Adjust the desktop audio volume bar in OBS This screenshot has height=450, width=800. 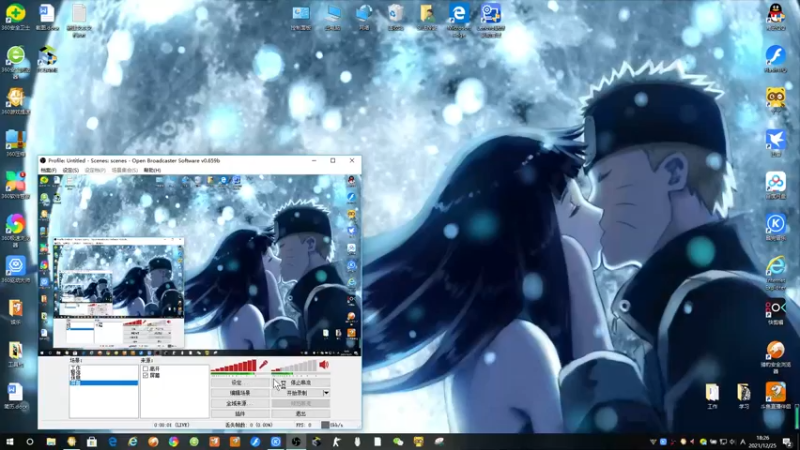point(294,365)
